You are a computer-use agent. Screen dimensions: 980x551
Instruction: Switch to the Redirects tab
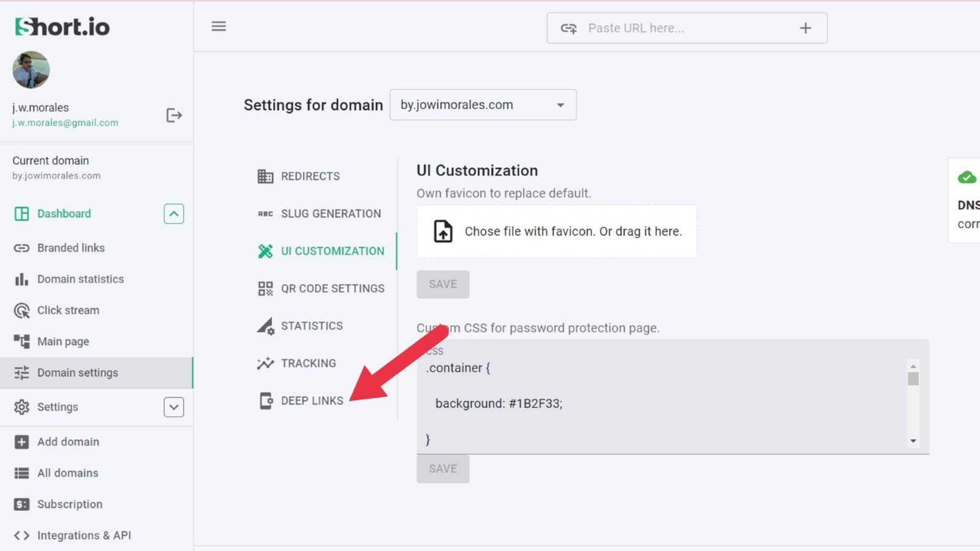tap(310, 176)
